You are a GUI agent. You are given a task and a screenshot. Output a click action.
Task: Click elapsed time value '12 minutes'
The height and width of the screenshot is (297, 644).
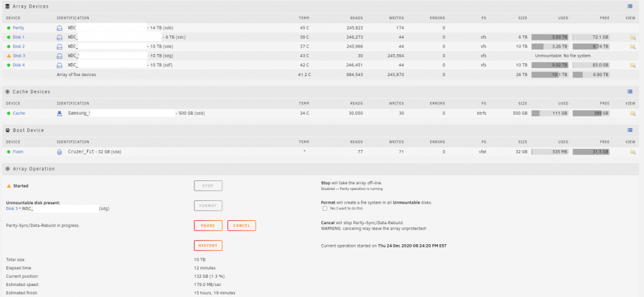tap(205, 268)
